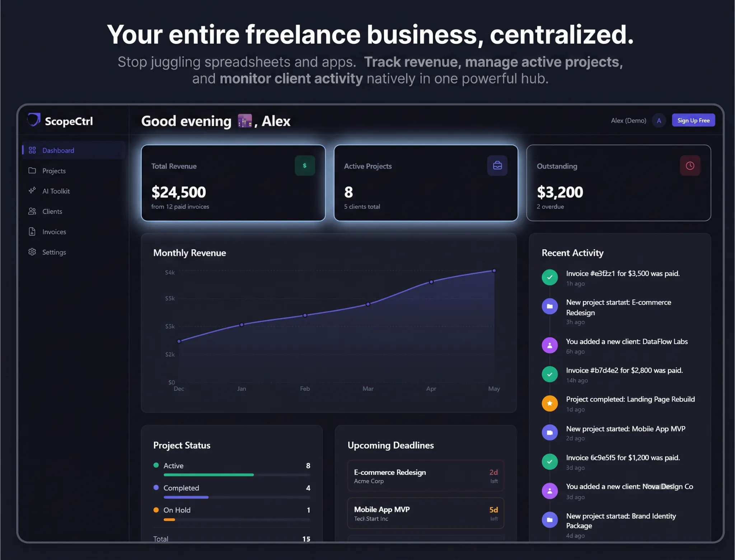735x560 pixels.
Task: Open Invoices from sidebar
Action: click(x=74, y=232)
